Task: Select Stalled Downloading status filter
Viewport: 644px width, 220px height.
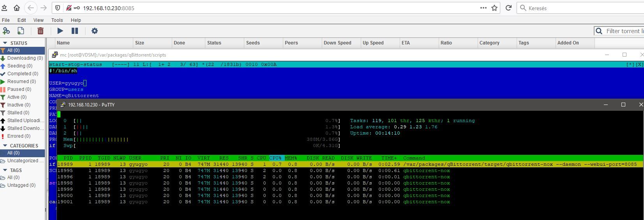Action: (x=22, y=128)
